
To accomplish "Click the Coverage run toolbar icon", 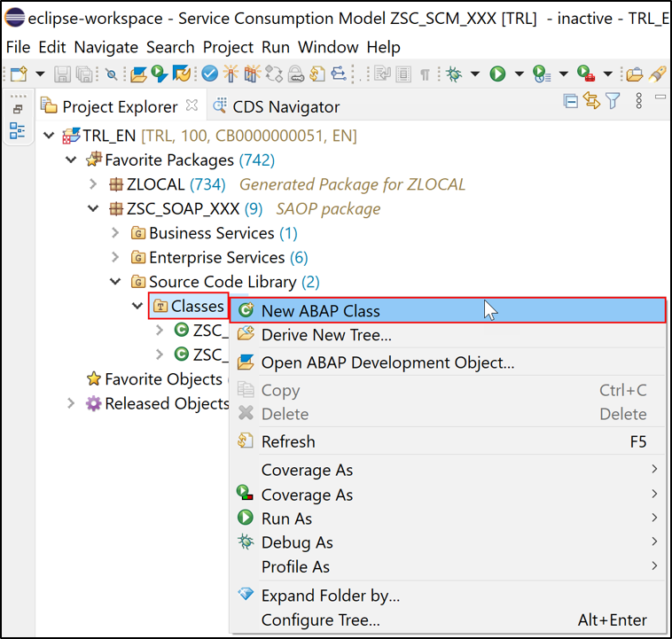I will [x=542, y=74].
